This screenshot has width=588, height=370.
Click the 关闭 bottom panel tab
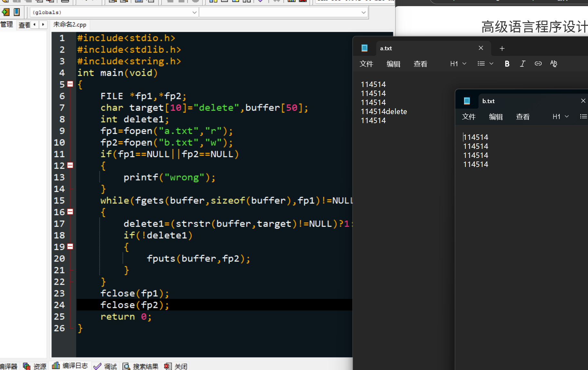point(176,366)
